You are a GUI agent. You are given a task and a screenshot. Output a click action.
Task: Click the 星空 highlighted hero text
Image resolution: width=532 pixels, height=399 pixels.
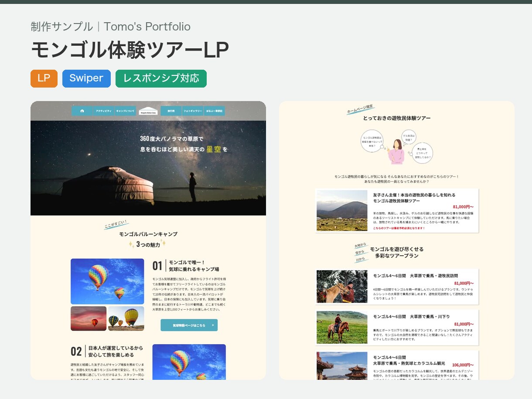point(213,149)
